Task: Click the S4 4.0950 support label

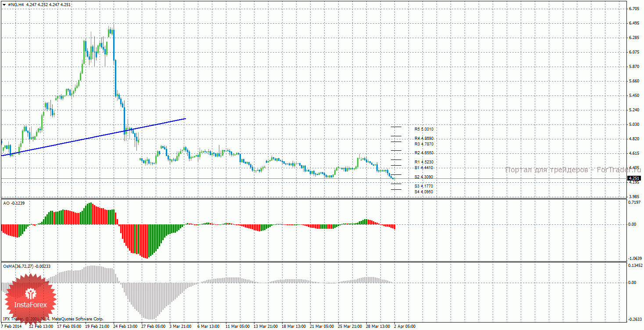Action: coord(424,192)
